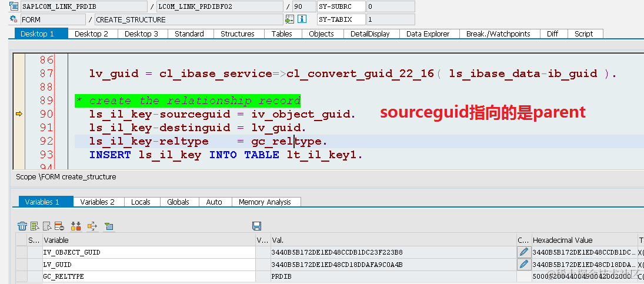Click the trash icon in variables toolbar
644x284 pixels.
pyautogui.click(x=22, y=226)
